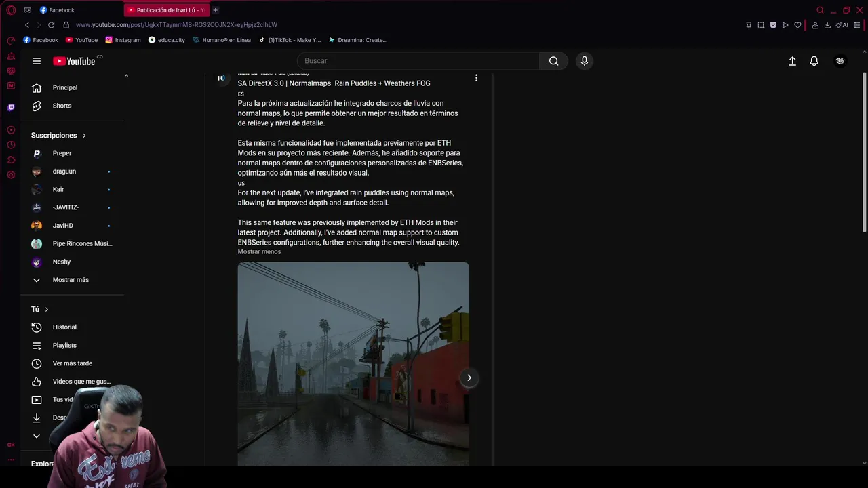The height and width of the screenshot is (488, 868).
Task: Open the Opera AI assistant icon
Action: 842,25
